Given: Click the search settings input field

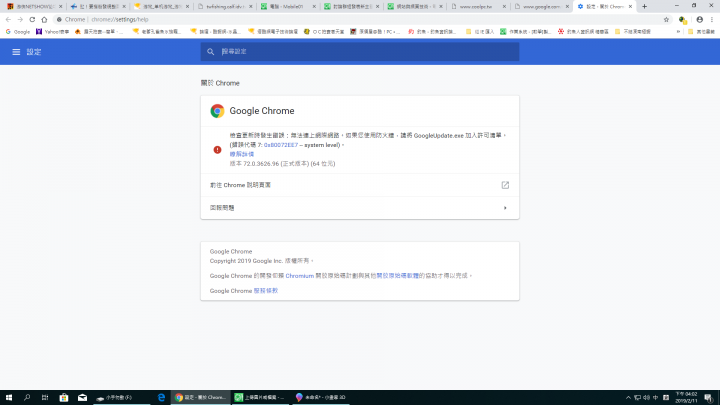Looking at the screenshot, I should (360, 51).
